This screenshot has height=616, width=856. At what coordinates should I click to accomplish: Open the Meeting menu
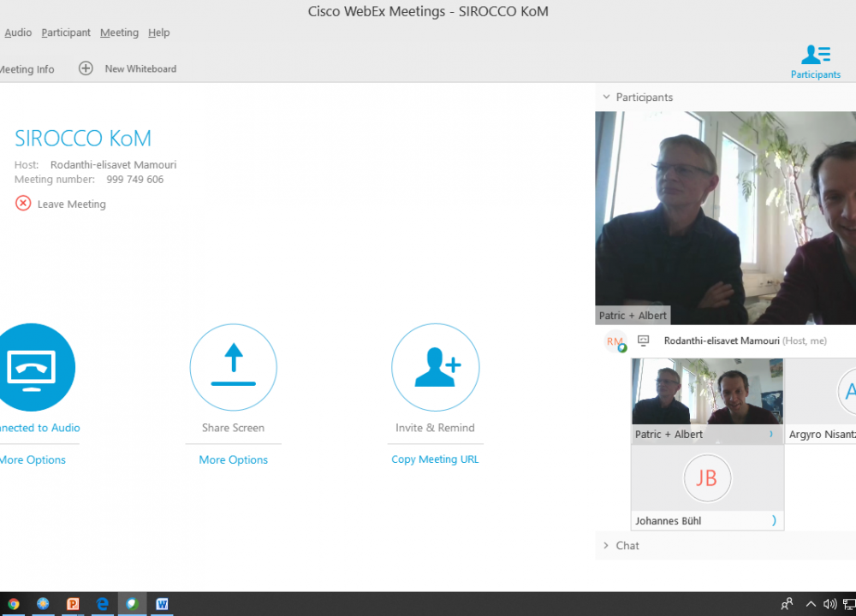pos(119,33)
